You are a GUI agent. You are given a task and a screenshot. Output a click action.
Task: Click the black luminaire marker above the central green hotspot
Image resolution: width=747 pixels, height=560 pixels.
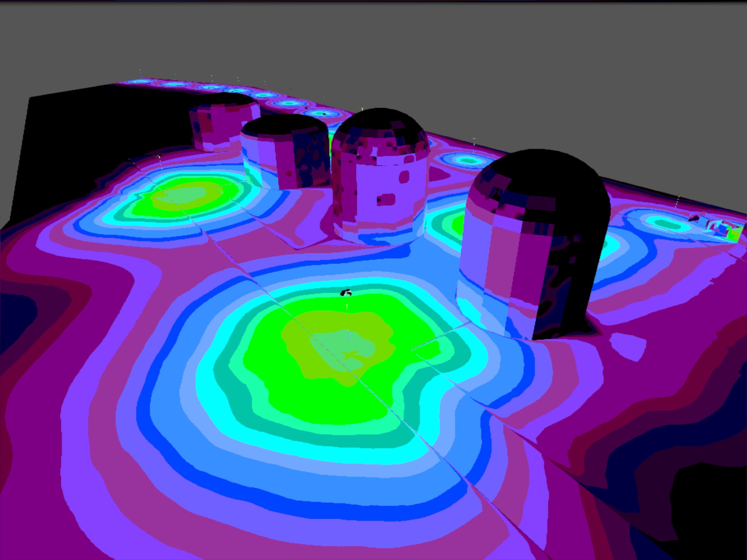click(x=346, y=292)
